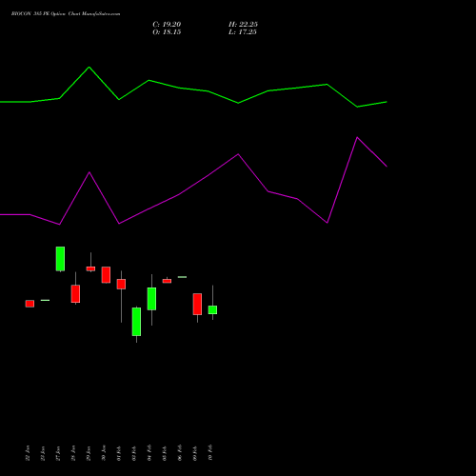The height and width of the screenshot is (476, 476).
Task: Select the small red candle above 29 Jan
Action: [90, 268]
